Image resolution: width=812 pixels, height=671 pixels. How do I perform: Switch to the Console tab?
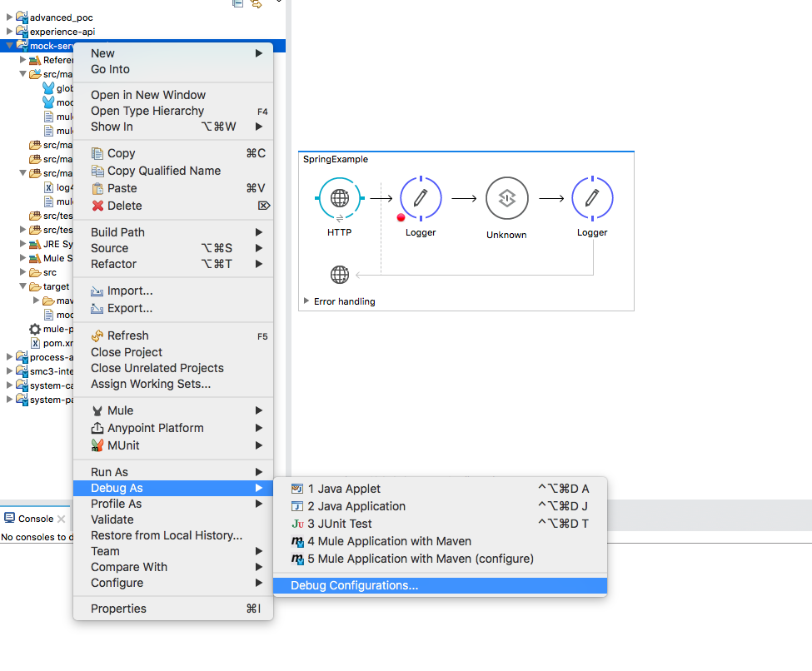[35, 519]
